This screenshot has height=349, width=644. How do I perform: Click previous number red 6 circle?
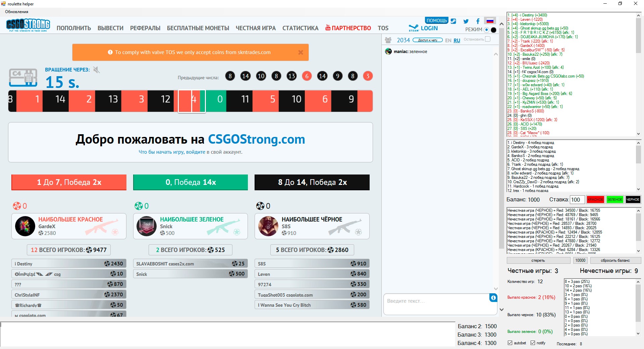pos(307,76)
